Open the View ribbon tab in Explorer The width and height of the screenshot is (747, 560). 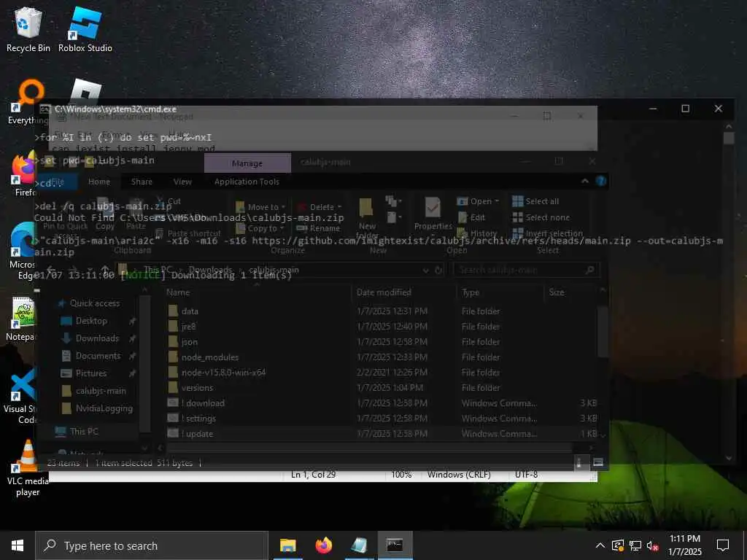point(182,182)
